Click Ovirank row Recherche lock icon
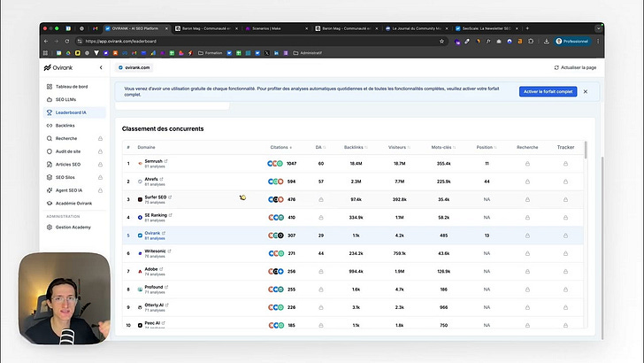Image resolution: width=644 pixels, height=363 pixels. coord(527,236)
